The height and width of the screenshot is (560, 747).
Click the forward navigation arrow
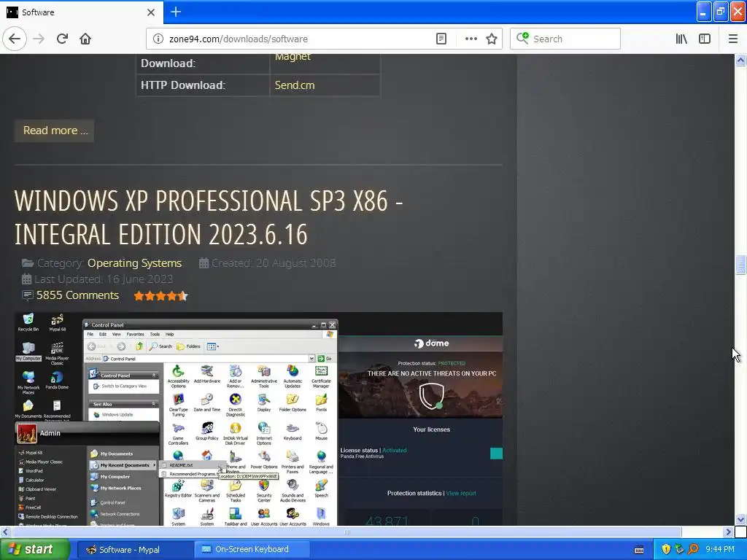pos(39,39)
